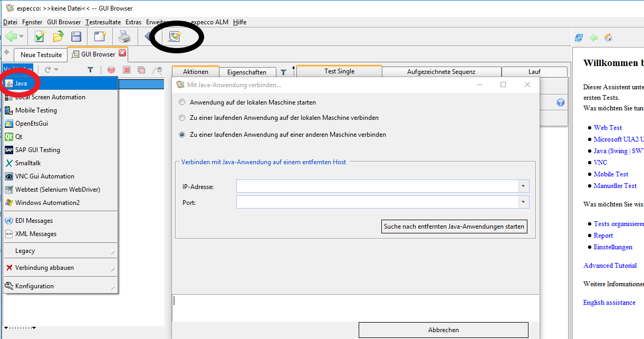Click the red record button icon

(111, 70)
